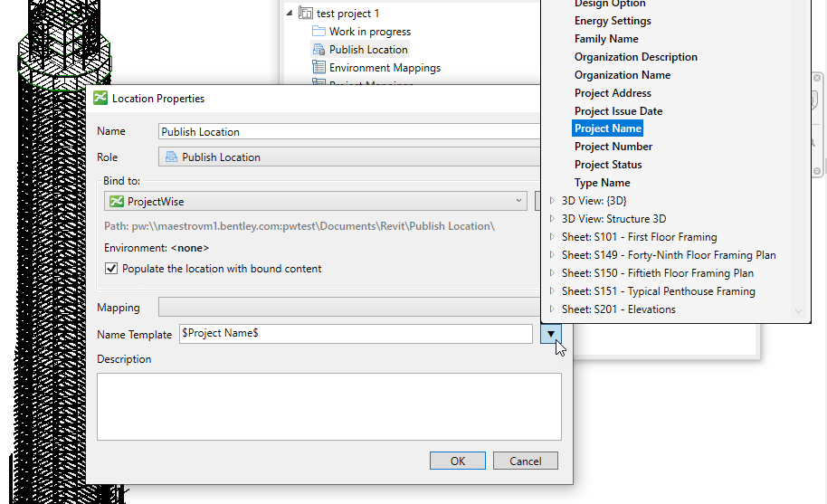Choose Type Name from the list

coord(602,183)
